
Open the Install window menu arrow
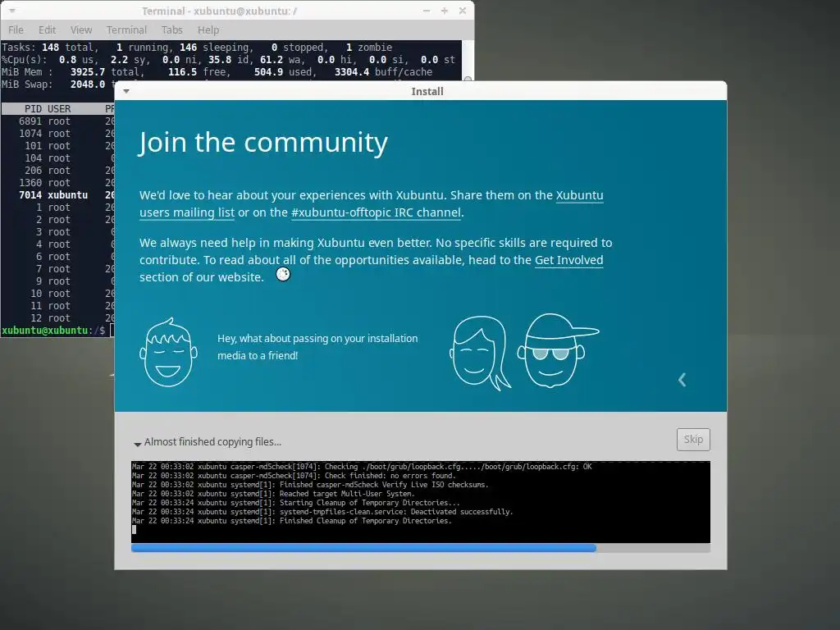pyautogui.click(x=126, y=91)
